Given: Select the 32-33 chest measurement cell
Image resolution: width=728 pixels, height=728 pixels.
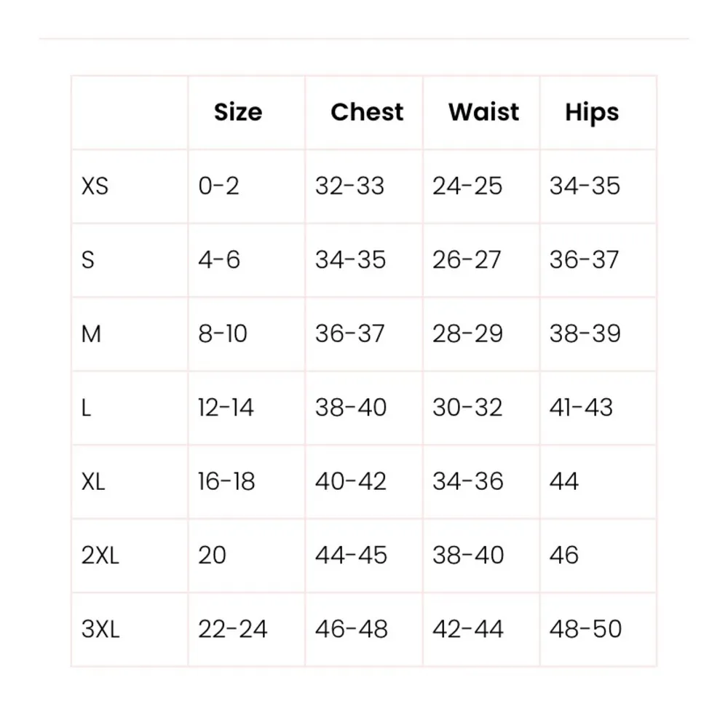Looking at the screenshot, I should [349, 186].
